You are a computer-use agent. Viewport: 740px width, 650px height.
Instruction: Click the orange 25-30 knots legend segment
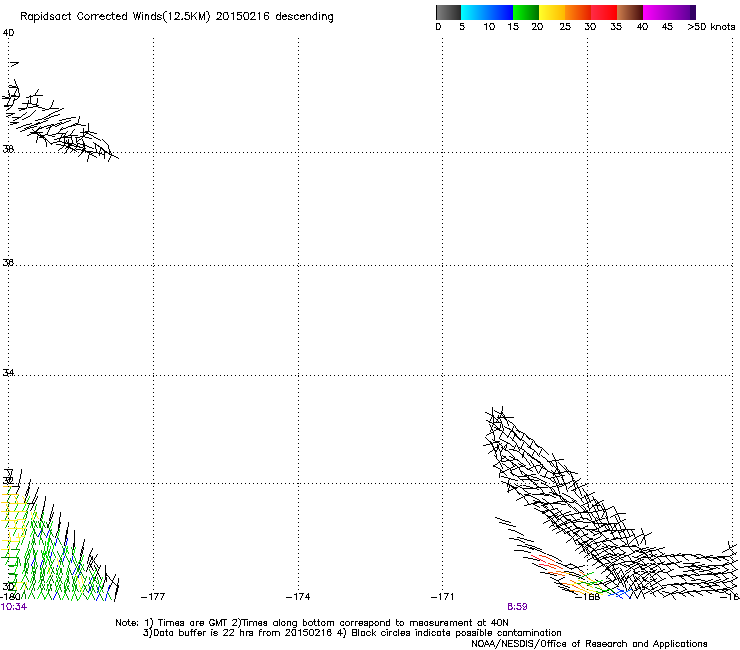(x=578, y=12)
